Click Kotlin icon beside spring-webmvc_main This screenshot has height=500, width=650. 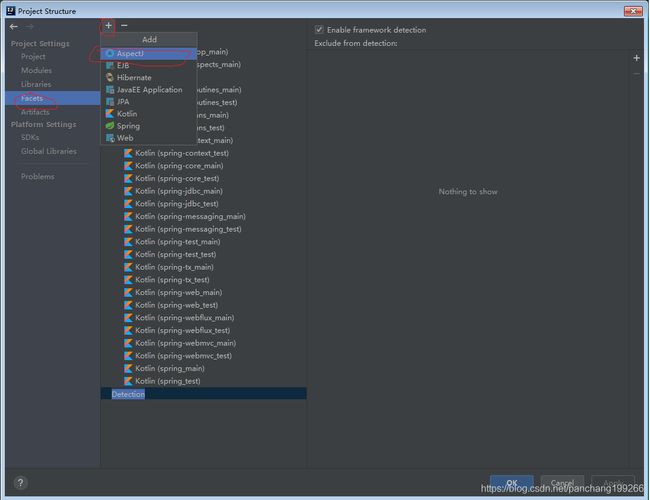pos(128,343)
